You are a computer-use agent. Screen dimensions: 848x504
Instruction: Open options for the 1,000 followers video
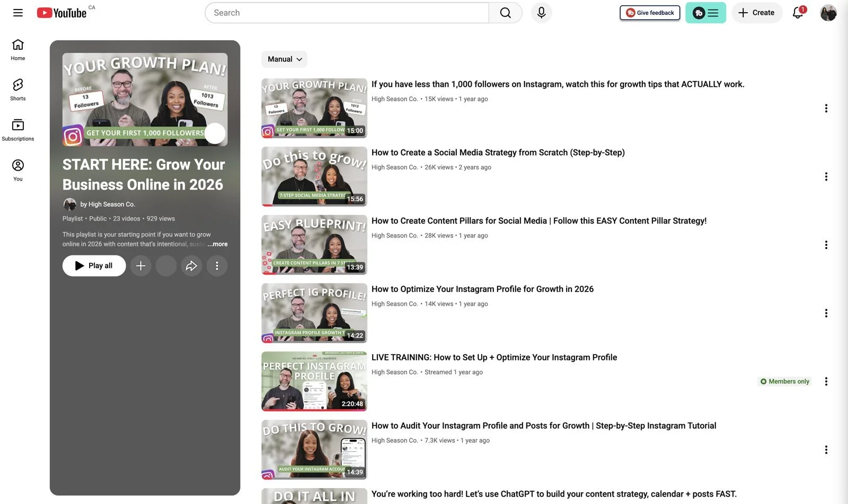tap(826, 108)
